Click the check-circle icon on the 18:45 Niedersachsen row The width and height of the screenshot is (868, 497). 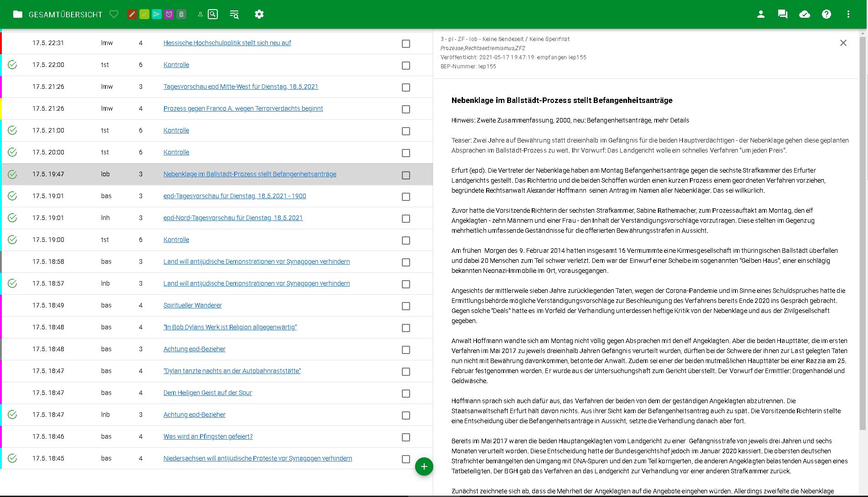12,458
